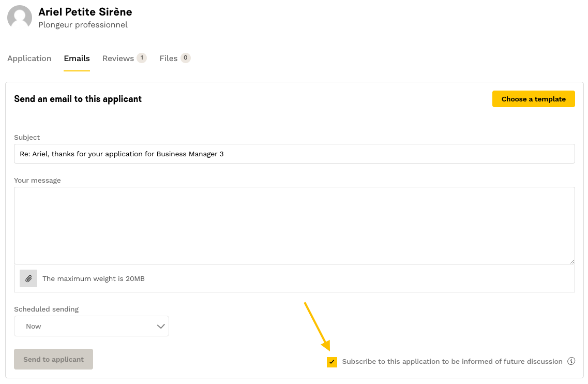Click the applicant's profile avatar
The height and width of the screenshot is (384, 588).
20,17
